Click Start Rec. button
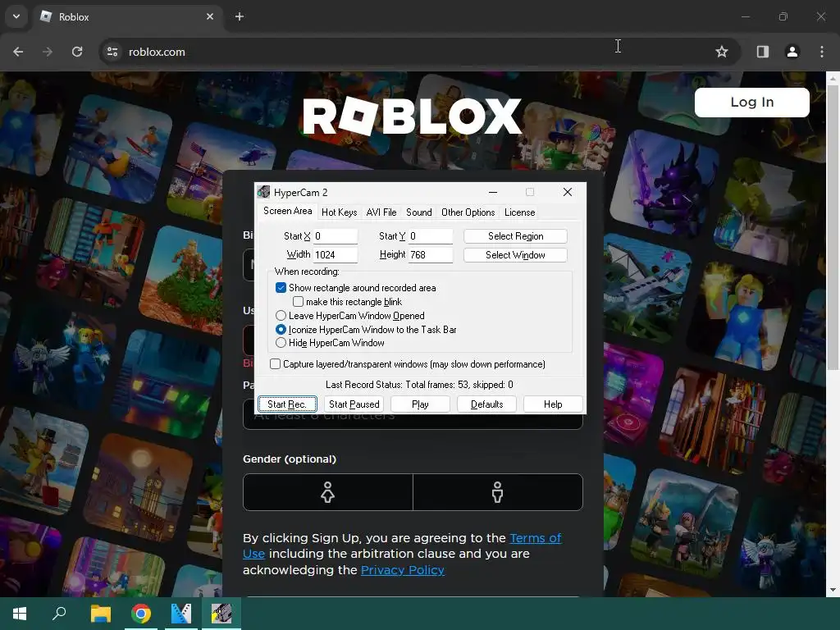This screenshot has height=630, width=840. [x=287, y=404]
